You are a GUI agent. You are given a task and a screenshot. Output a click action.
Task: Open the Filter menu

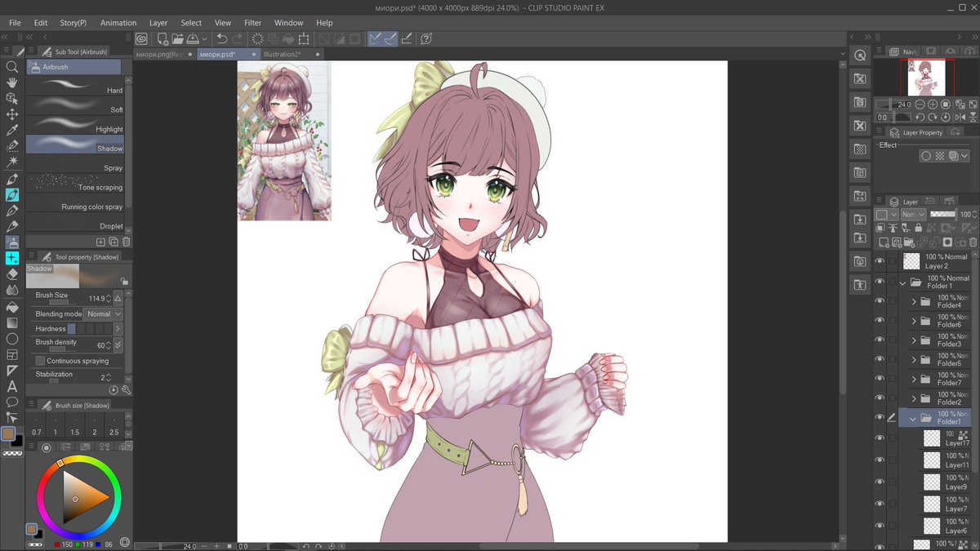pos(253,23)
